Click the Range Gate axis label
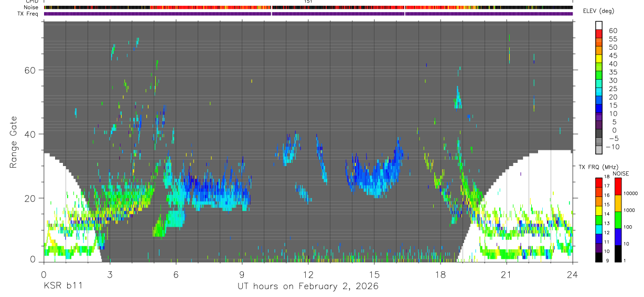Screen dimensions: 644x297 pyautogui.click(x=13, y=142)
